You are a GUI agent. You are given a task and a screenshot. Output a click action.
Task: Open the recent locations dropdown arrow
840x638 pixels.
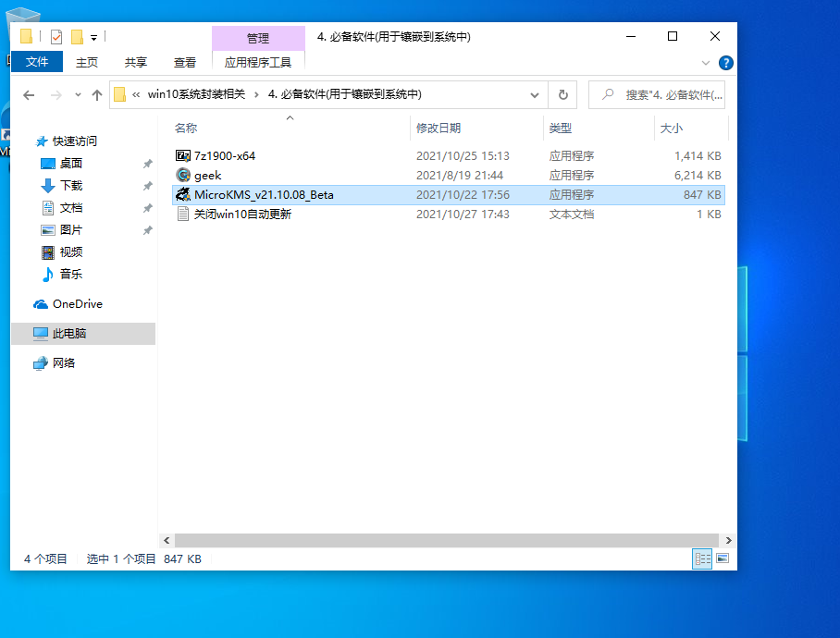coord(77,94)
